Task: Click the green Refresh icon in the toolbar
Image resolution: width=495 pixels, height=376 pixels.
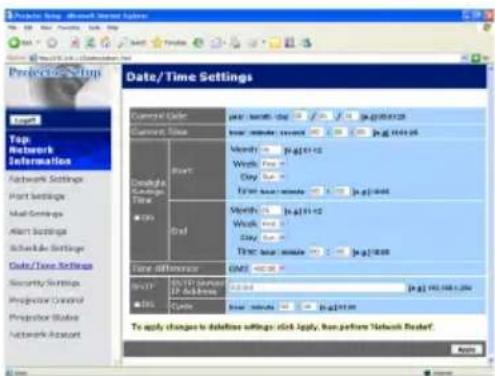Action: tap(91, 42)
